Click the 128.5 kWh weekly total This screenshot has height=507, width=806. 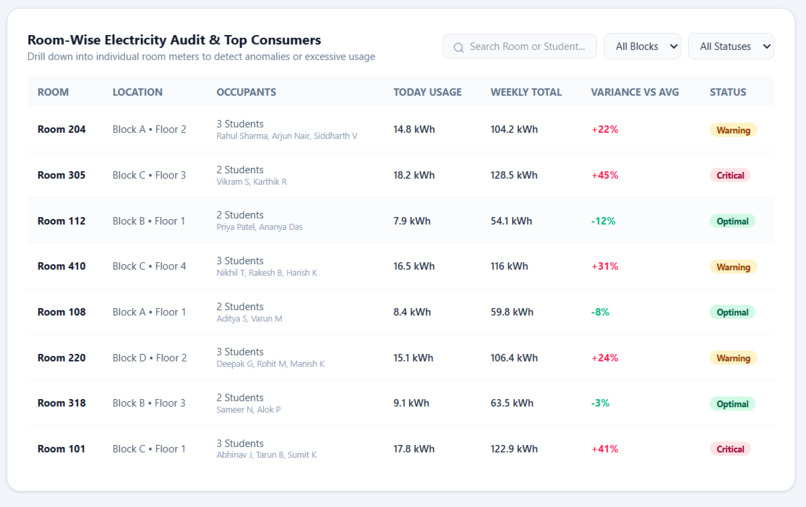pos(514,175)
